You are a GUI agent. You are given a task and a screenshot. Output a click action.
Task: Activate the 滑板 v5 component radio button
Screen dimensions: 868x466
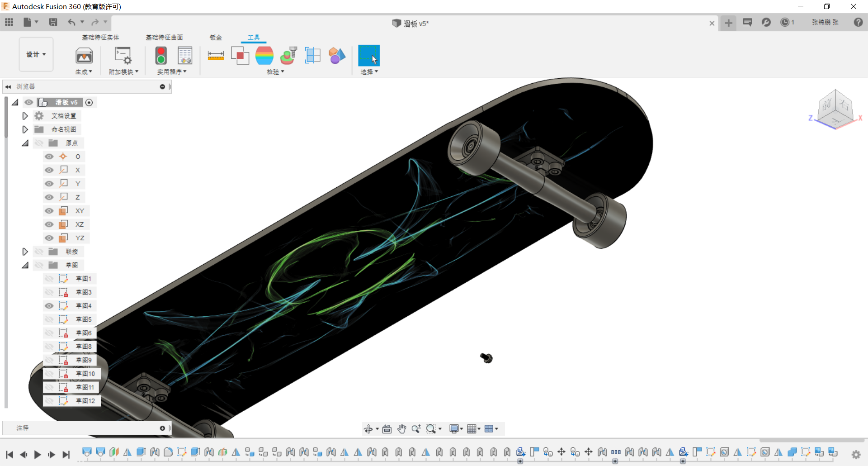coord(89,103)
